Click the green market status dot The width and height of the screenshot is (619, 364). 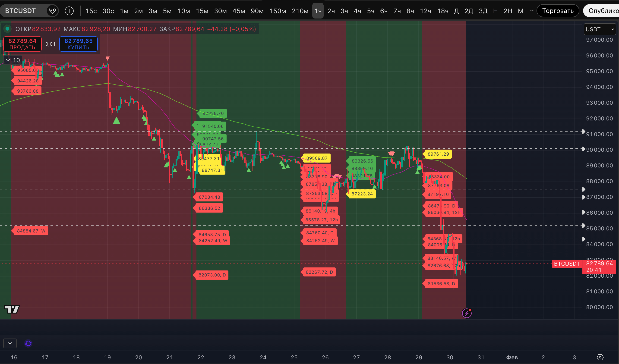(8, 29)
